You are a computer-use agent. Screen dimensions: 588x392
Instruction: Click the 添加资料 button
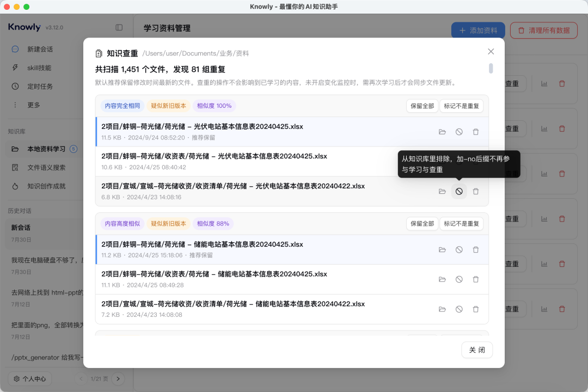pyautogui.click(x=478, y=30)
